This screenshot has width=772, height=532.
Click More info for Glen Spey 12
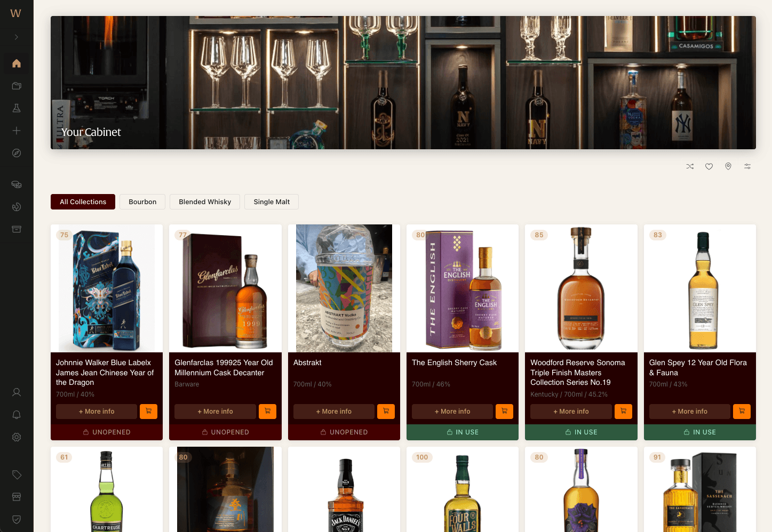pos(689,412)
